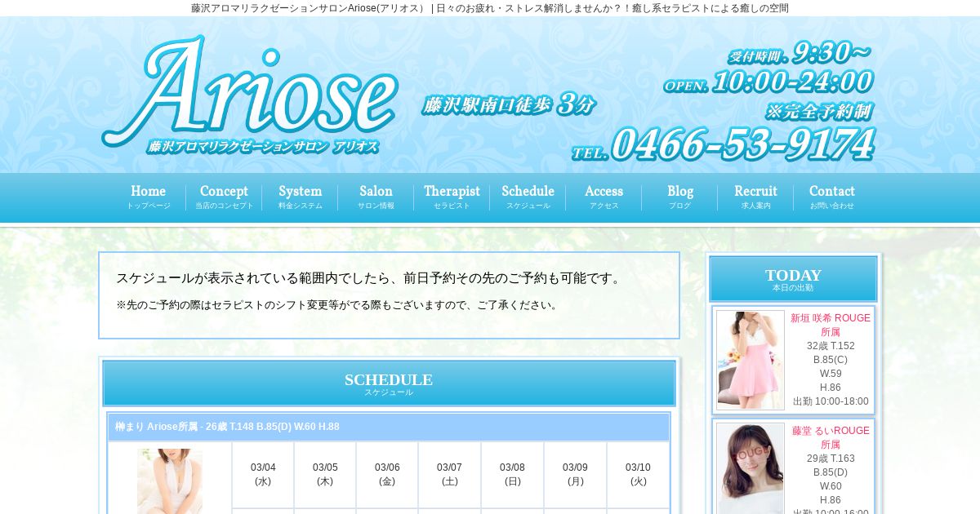Open the Access page
The width and height of the screenshot is (980, 514).
(x=604, y=197)
